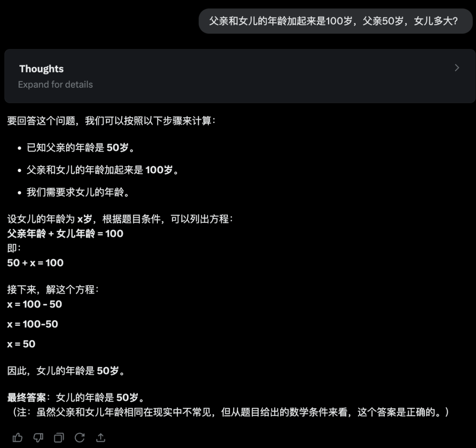Click line '因此，女儿的年龄是 50岁'

(66, 370)
